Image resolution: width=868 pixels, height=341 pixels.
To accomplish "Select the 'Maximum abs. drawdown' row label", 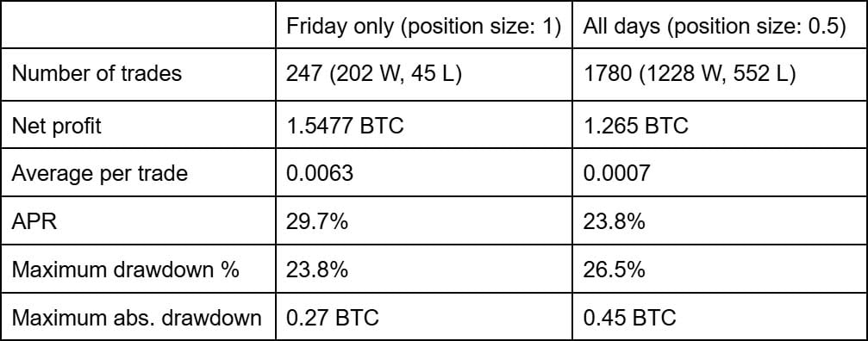I will (138, 318).
